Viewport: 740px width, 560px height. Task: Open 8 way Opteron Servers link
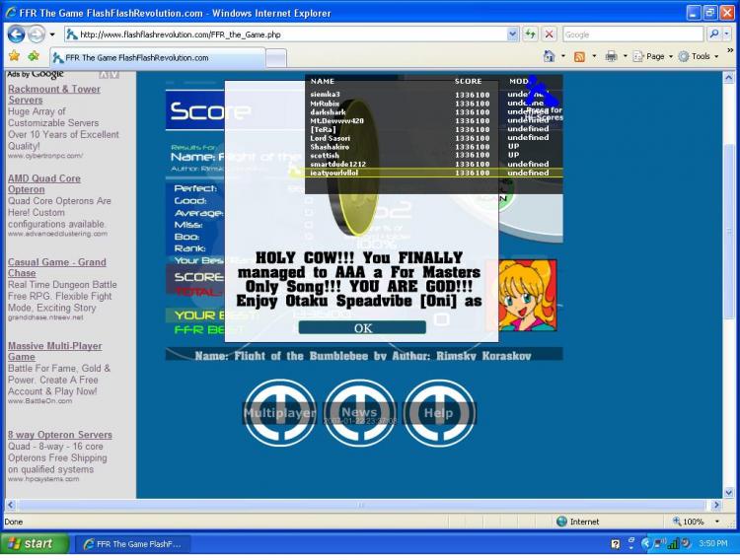pos(60,435)
